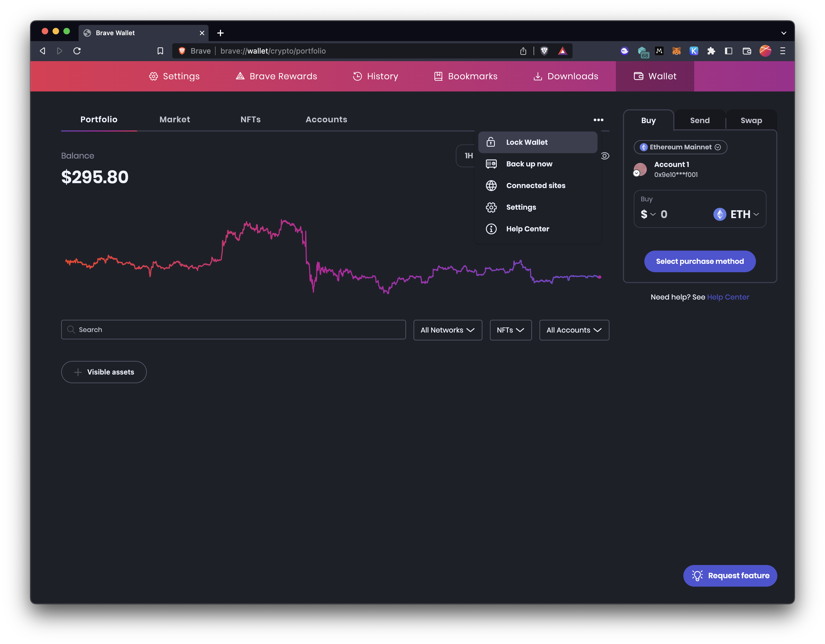
Task: Click inside the Search field
Action: [233, 330]
